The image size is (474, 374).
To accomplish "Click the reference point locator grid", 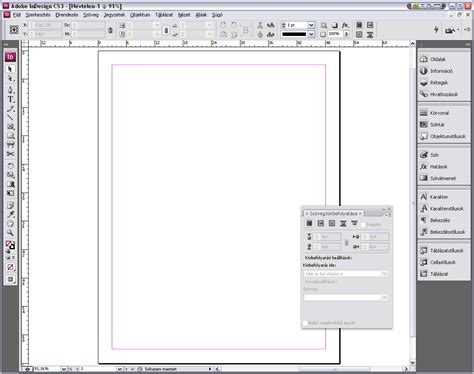I will click(14, 30).
